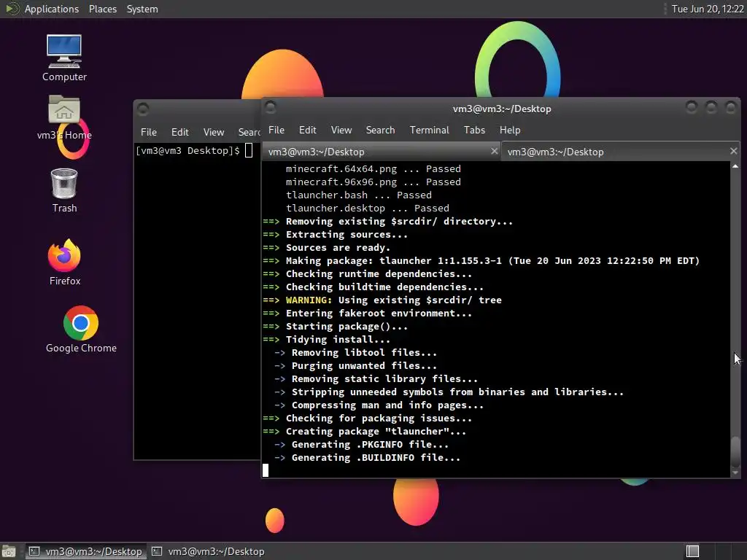Click the front terminal title bar text
Screen dimensions: 747x560
tap(502, 109)
